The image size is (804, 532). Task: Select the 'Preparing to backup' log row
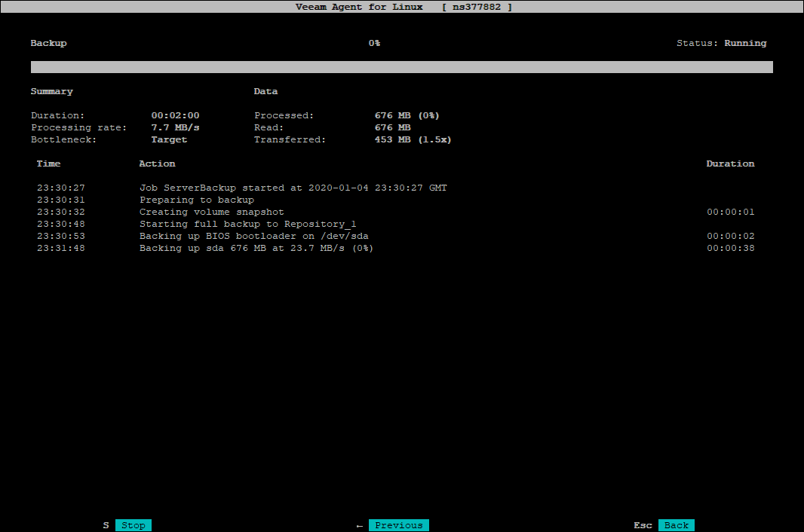[x=395, y=200]
